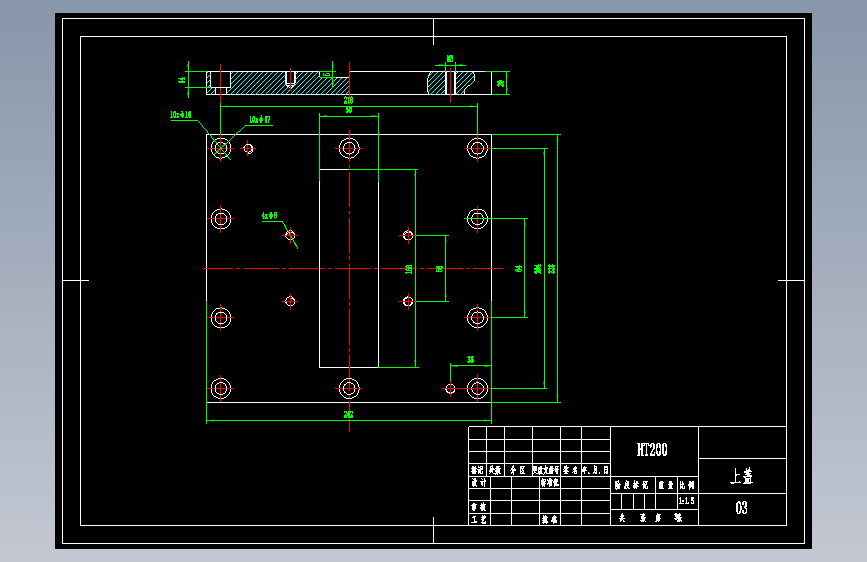The image size is (867, 562).
Task: Select the 比例 header cell
Action: click(687, 485)
